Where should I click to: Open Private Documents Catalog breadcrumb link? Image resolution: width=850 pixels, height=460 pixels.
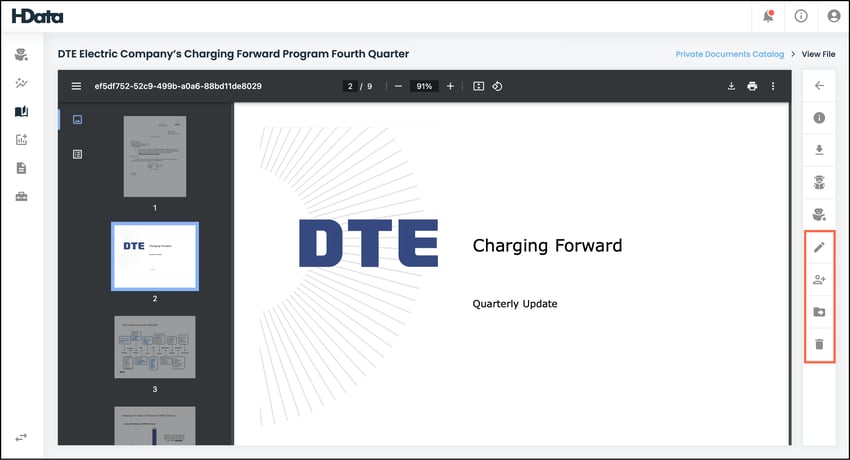click(730, 54)
